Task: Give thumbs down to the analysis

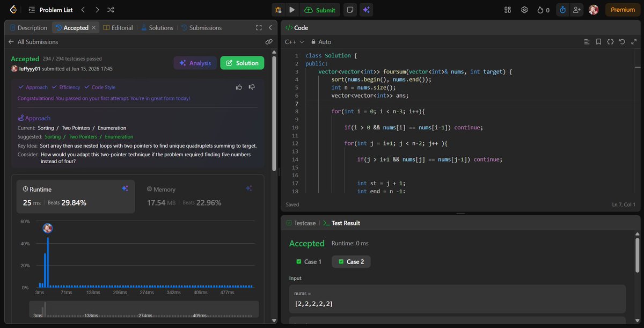Action: pos(252,87)
